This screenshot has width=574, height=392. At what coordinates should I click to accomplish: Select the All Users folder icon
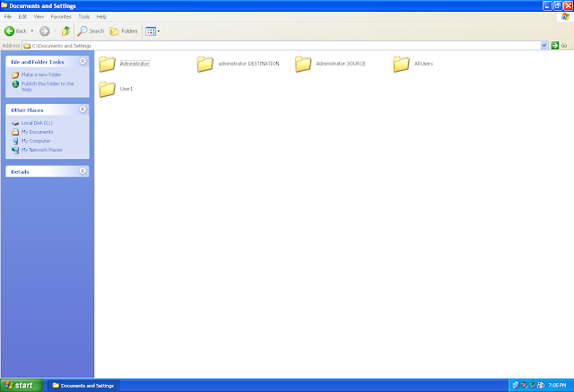tap(401, 64)
